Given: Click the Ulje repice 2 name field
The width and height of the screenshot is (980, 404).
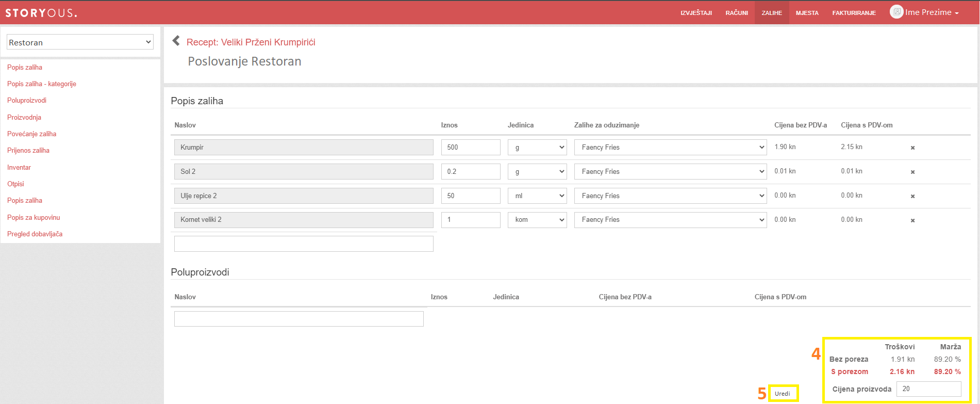Looking at the screenshot, I should click(x=304, y=196).
